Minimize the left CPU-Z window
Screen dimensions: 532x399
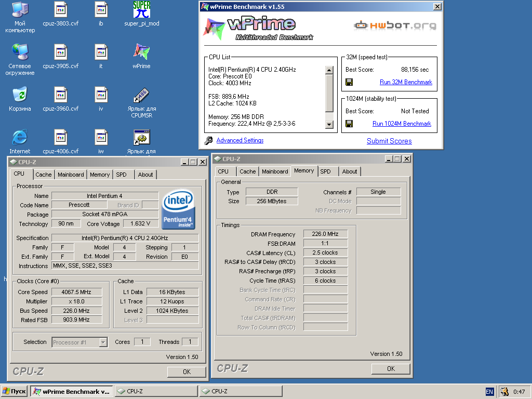pyautogui.click(x=184, y=162)
